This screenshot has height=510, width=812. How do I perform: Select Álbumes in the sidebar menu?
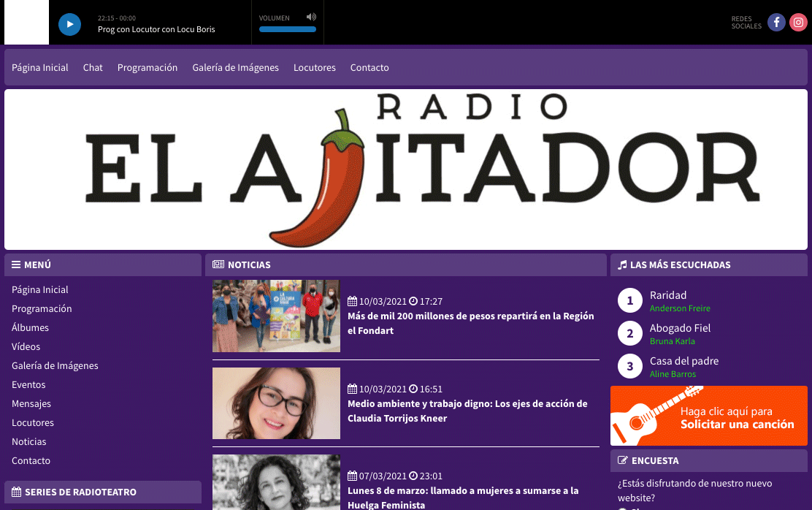[31, 328]
